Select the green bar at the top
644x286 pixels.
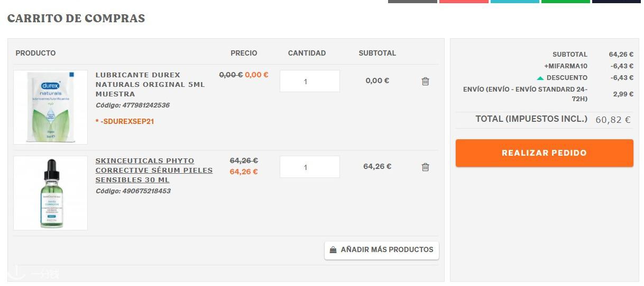pos(565,2)
